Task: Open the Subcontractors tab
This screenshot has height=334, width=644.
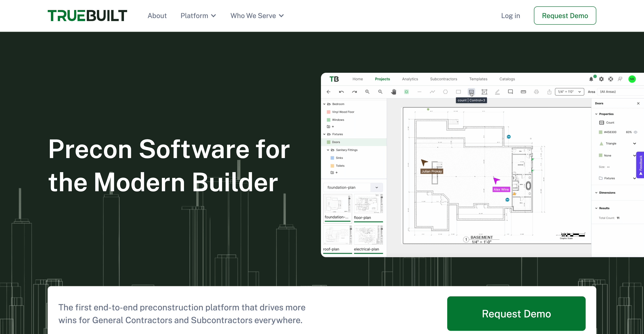Action: point(444,79)
